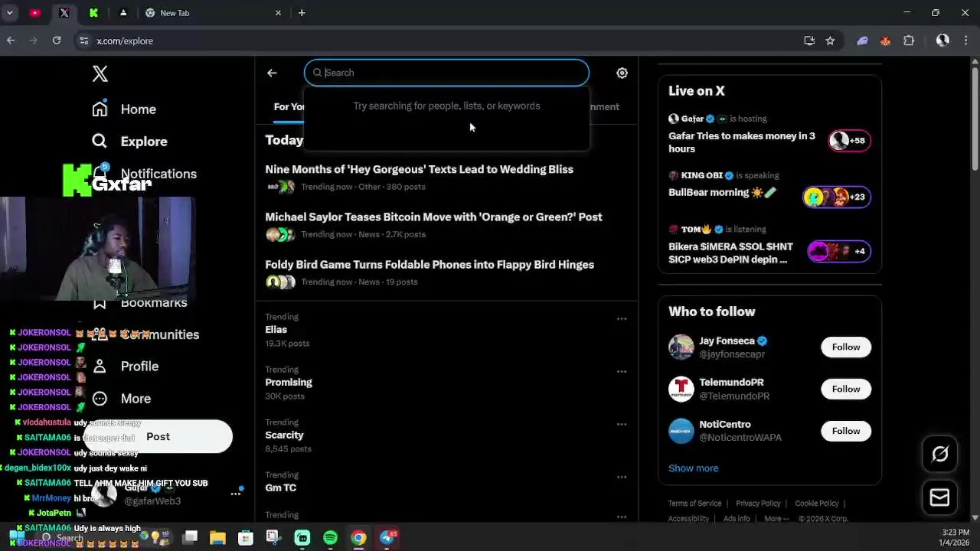Open a new browser tab
Screen dimensions: 980x551
(302, 13)
